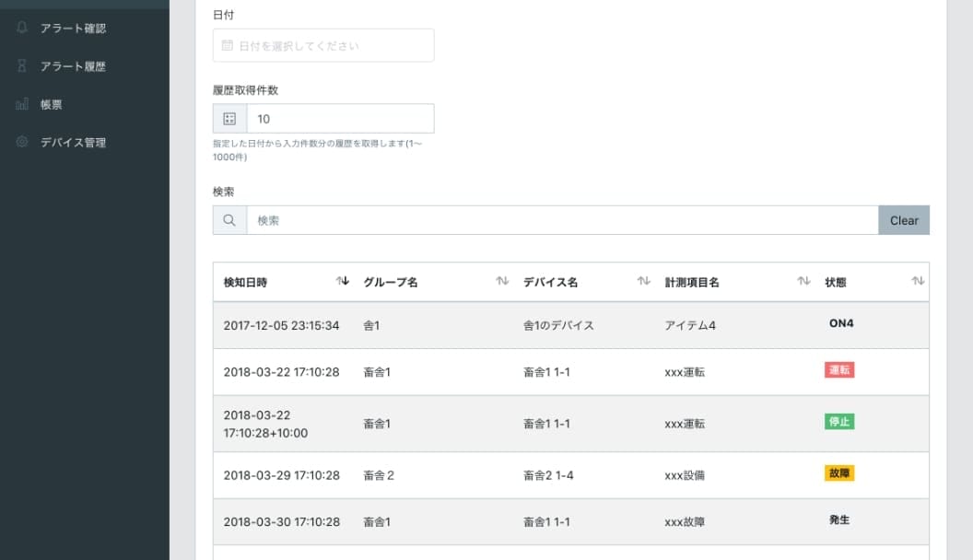The height and width of the screenshot is (560, 973).
Task: Click the hourglass icon beside アラート履歴
Action: 22,66
